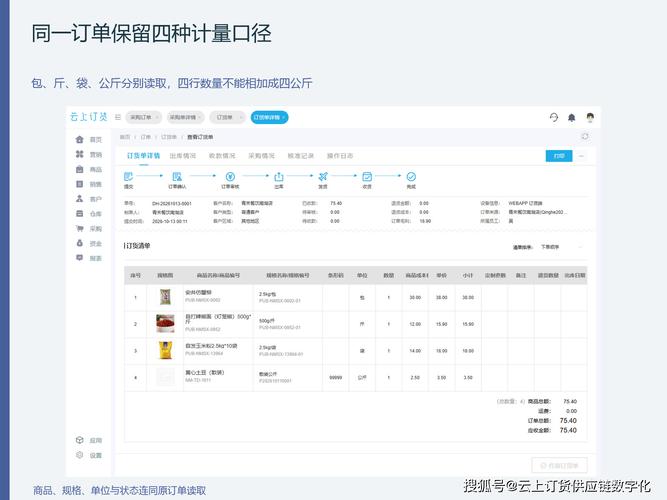Open the blank placeholder thumbnail in row 4
The width and height of the screenshot is (667, 500).
[x=165, y=377]
